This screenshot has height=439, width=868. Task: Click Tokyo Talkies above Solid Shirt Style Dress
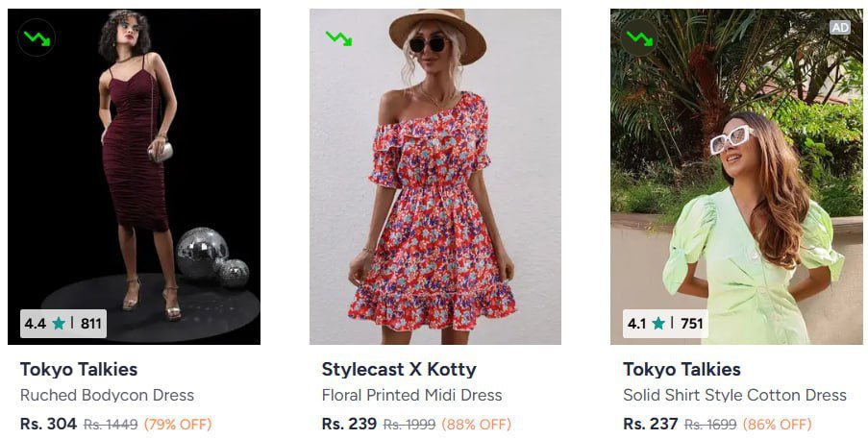(x=682, y=369)
